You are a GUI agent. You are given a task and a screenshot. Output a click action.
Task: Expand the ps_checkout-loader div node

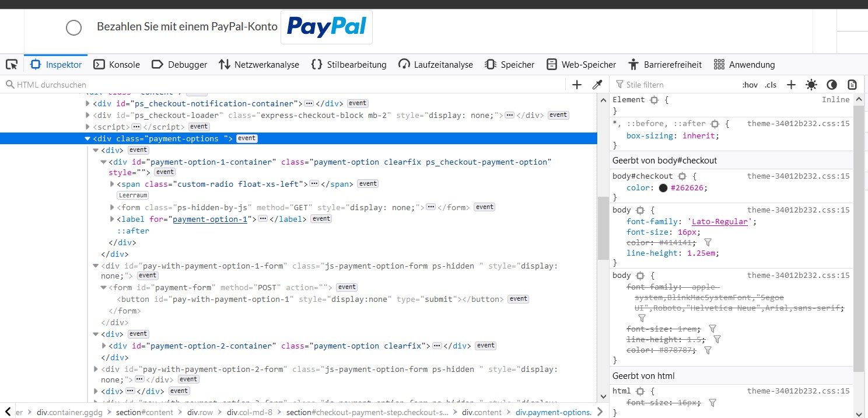[x=88, y=115]
